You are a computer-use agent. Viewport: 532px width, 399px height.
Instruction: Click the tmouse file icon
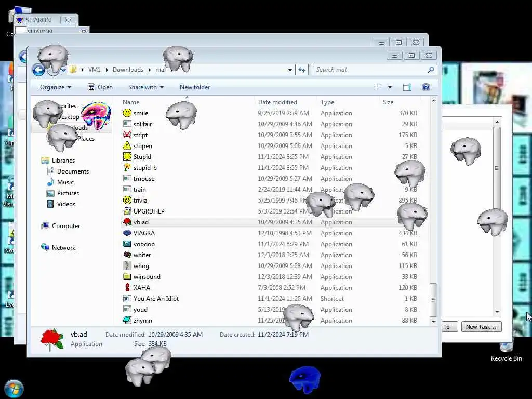click(x=127, y=178)
